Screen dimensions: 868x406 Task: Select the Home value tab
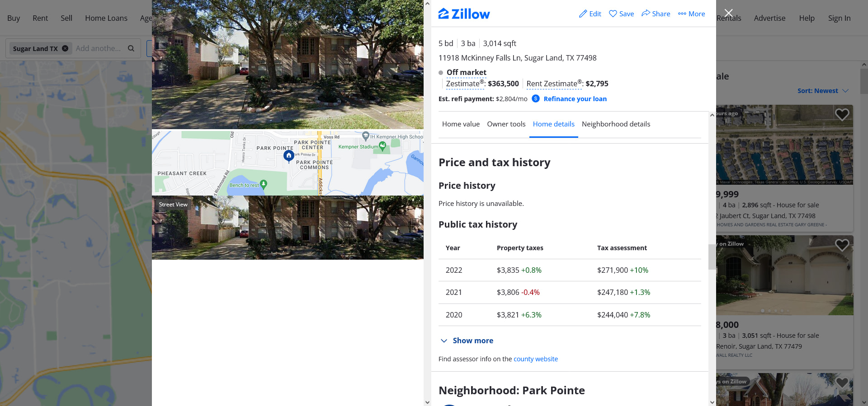[461, 124]
